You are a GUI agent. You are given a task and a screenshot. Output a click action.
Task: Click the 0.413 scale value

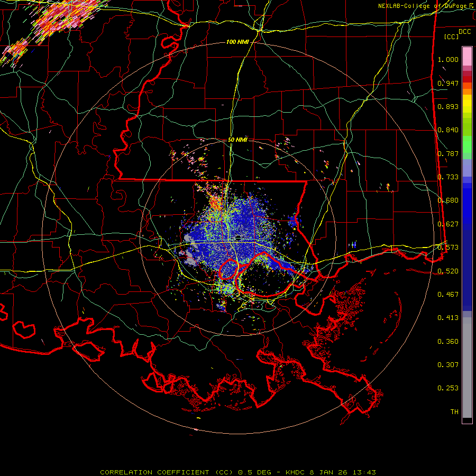[x=448, y=318]
